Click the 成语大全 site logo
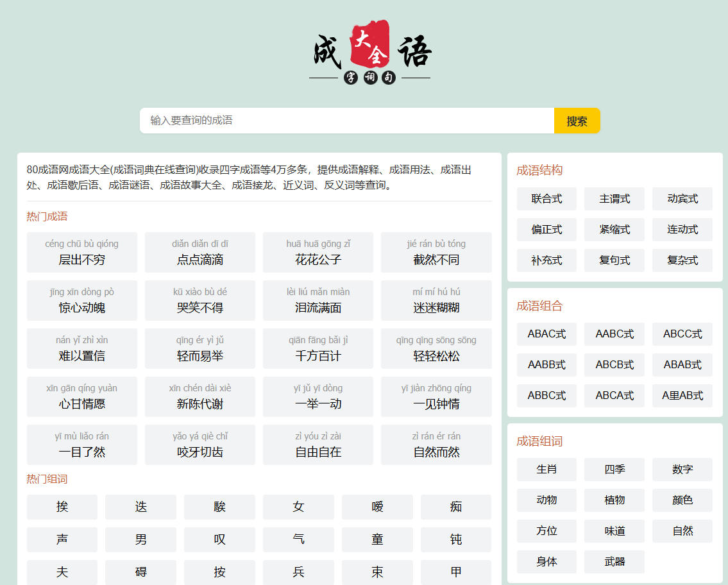The width and height of the screenshot is (728, 585). [x=370, y=52]
